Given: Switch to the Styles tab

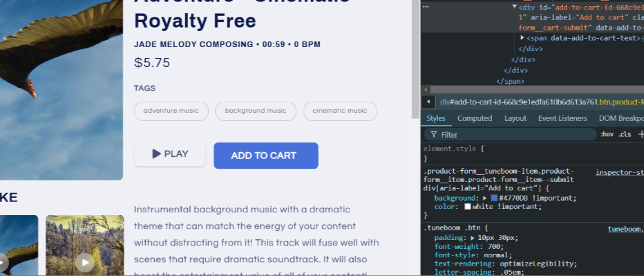Looking at the screenshot, I should (436, 118).
